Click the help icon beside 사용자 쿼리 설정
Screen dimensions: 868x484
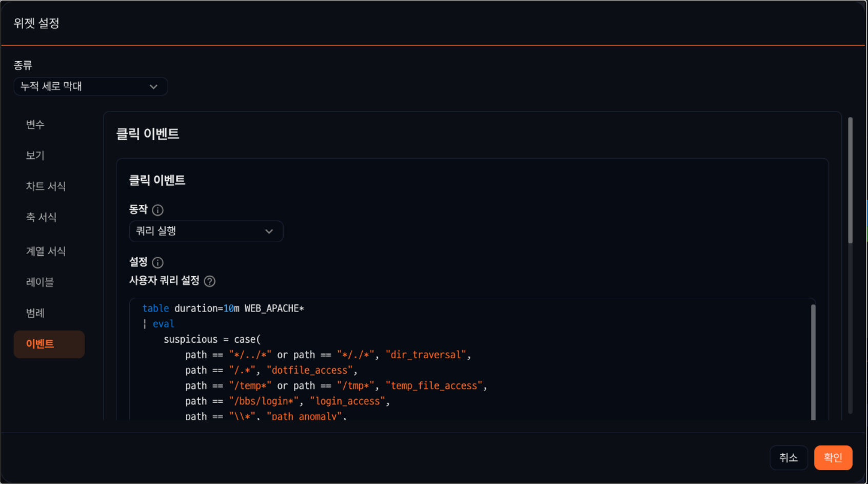tap(210, 281)
